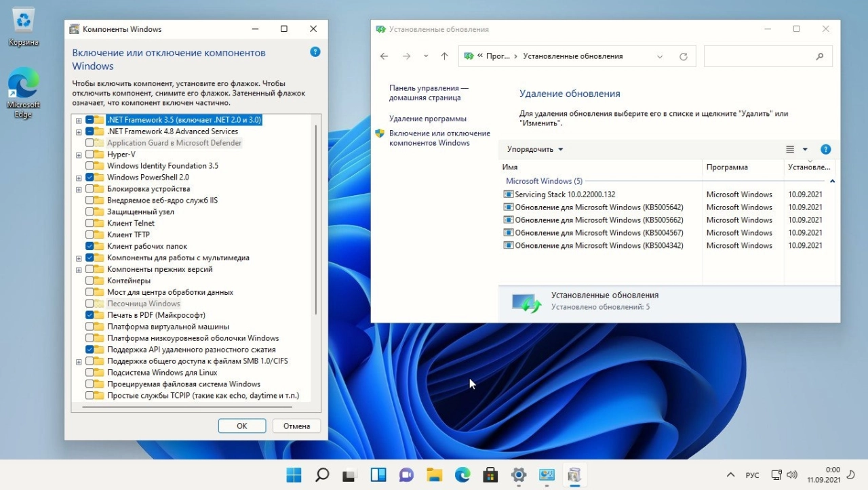Open taskbar Search
Viewport: 868px width, 490px height.
322,475
